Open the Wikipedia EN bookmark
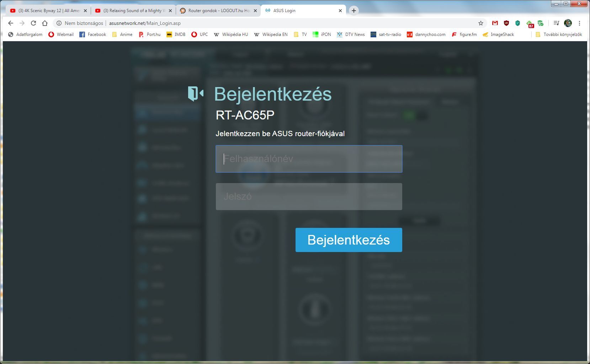Viewport: 590px width, 364px height. point(271,34)
